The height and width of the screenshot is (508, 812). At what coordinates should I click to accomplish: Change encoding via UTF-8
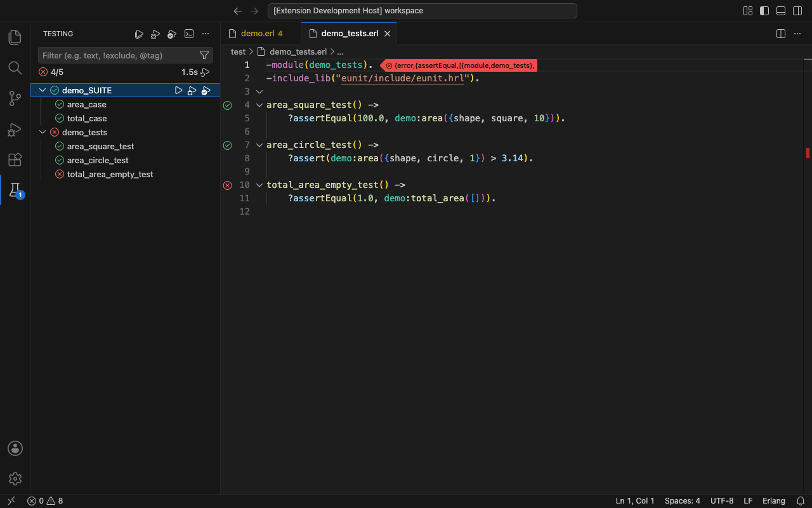pyautogui.click(x=722, y=501)
